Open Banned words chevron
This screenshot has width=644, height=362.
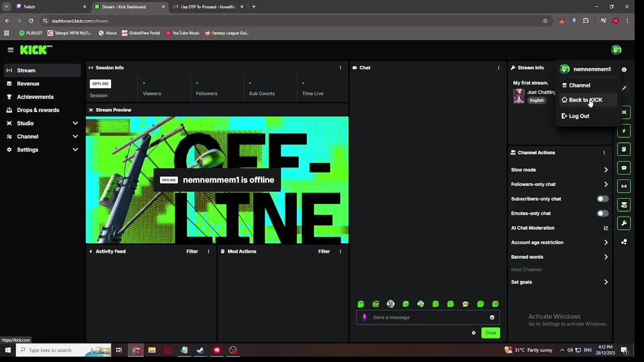tap(606, 257)
